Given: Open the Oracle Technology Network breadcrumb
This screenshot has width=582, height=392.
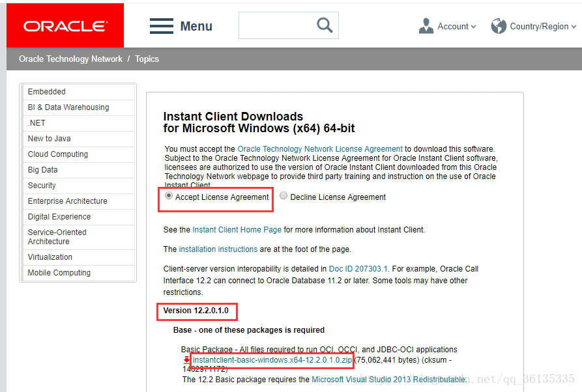Looking at the screenshot, I should point(70,59).
